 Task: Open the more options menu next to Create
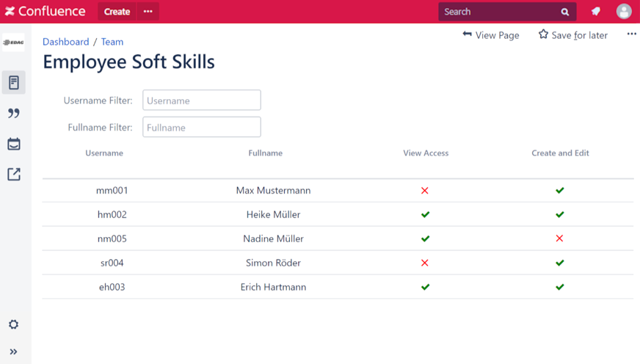148,12
